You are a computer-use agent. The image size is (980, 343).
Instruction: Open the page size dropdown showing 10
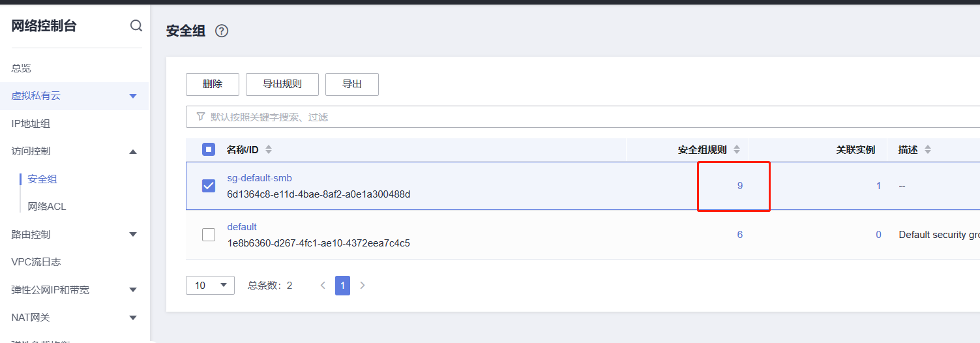pos(210,285)
